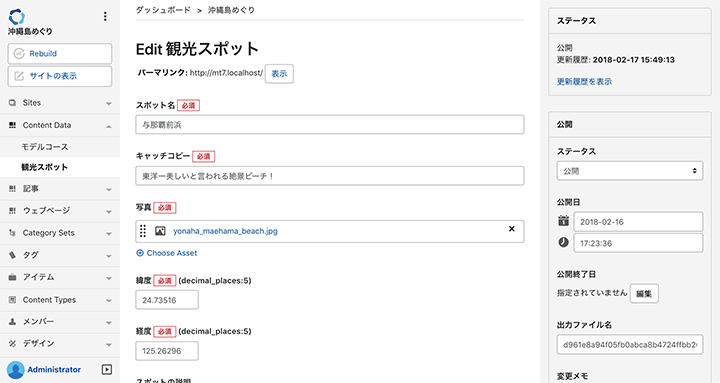This screenshot has width=720, height=383.
Task: Click the Choose Asset plus icon
Action: 140,253
